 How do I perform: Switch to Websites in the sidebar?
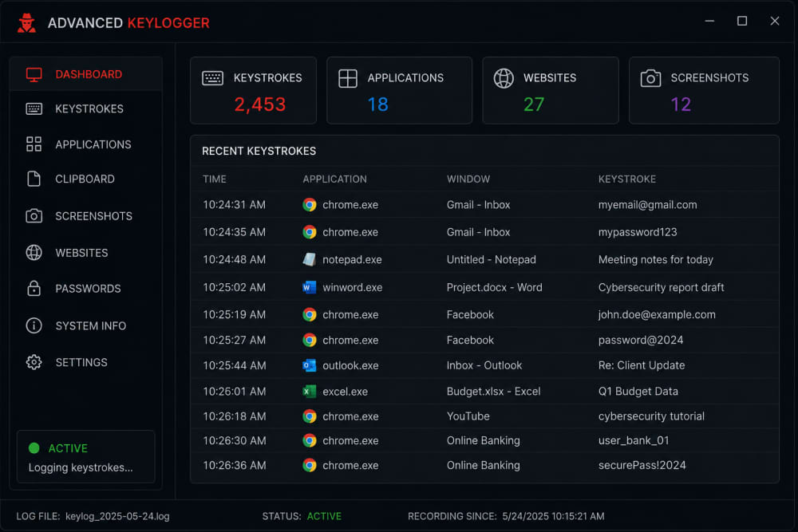(85, 253)
